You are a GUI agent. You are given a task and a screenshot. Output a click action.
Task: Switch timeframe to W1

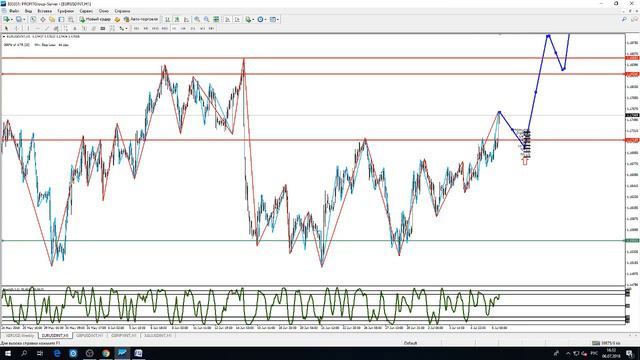tap(202, 29)
